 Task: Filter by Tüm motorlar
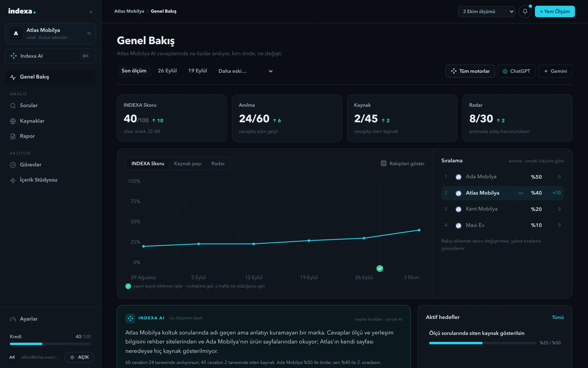[470, 71]
